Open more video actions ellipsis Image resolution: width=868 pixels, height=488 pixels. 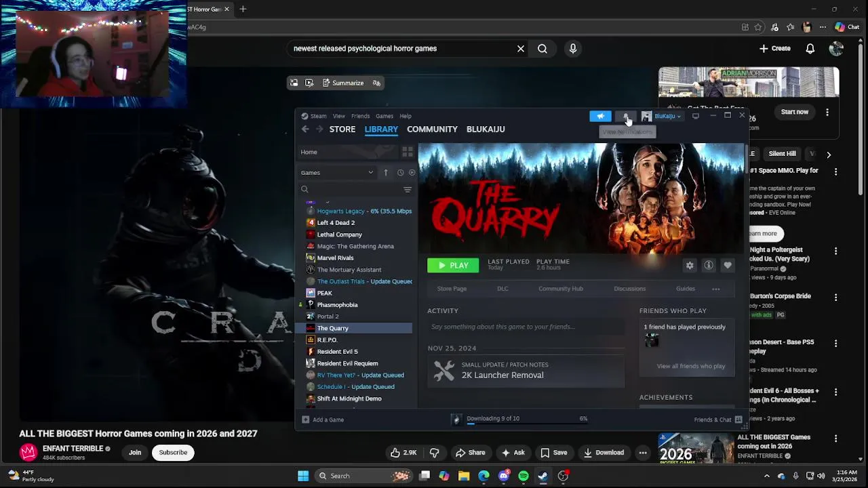(x=643, y=453)
